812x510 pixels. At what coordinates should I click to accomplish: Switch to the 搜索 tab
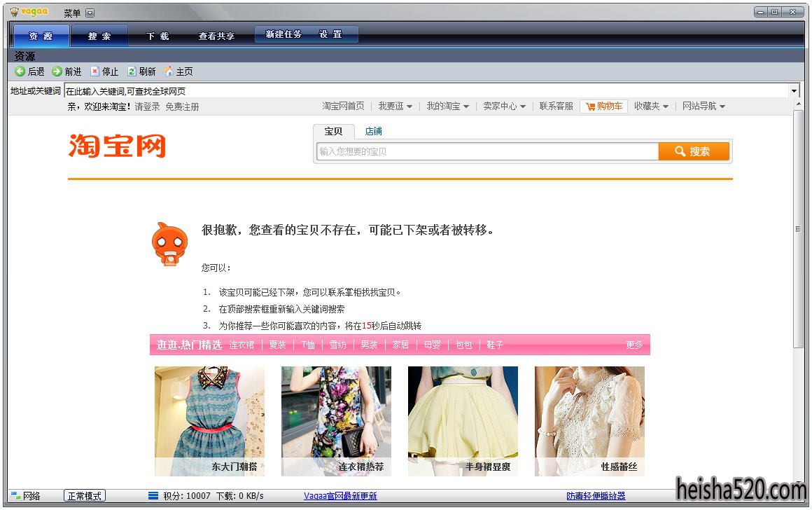tap(99, 36)
